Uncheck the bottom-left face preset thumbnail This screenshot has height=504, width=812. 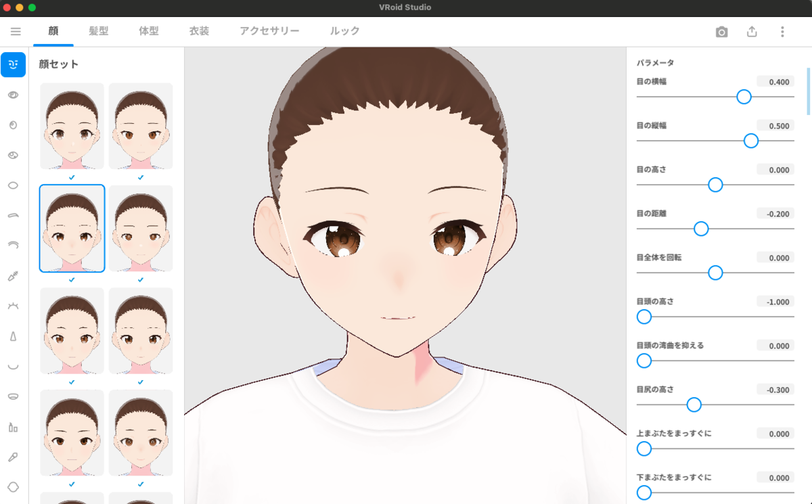click(x=72, y=485)
